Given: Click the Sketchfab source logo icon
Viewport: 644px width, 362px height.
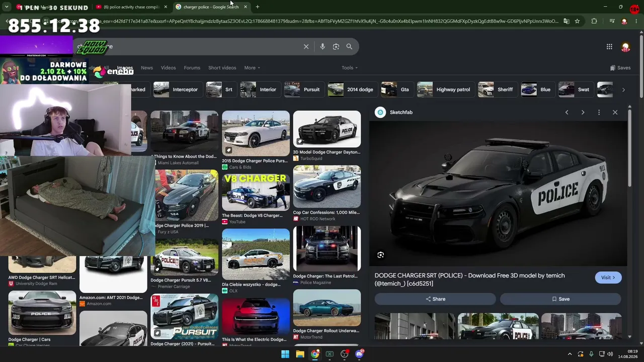Looking at the screenshot, I should (x=380, y=112).
